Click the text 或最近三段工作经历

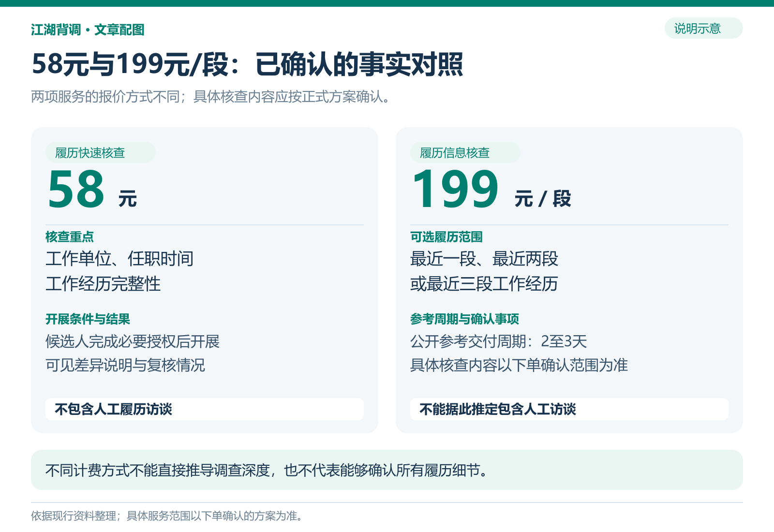(x=484, y=284)
